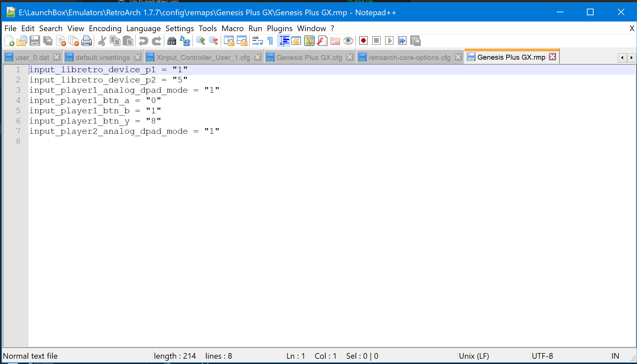Click the UTF-8 encoding status entry
Viewport: 637px width, 364px height.
pos(542,356)
